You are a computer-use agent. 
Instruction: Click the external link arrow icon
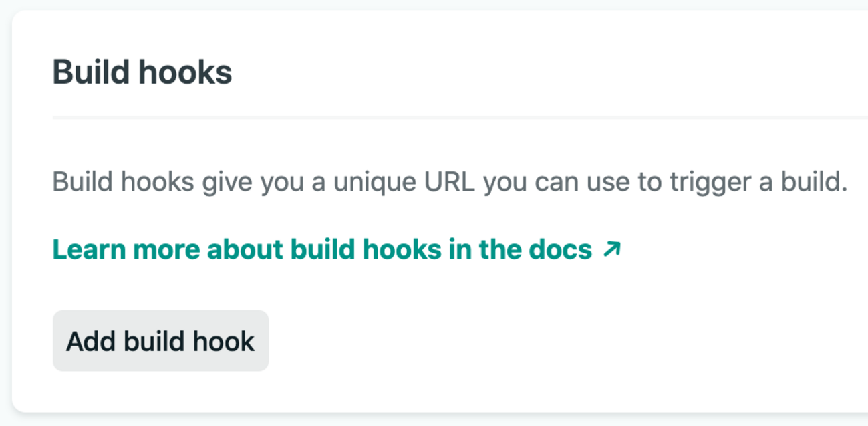(x=611, y=249)
